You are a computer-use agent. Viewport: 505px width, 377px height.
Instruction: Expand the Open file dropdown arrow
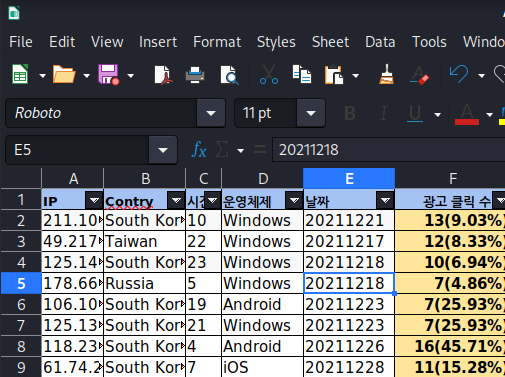[87, 76]
